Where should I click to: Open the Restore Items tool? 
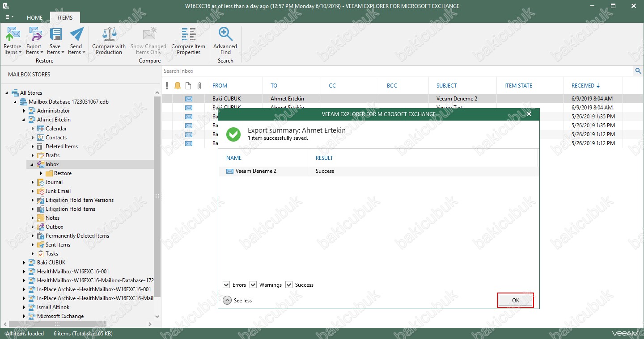[x=13, y=41]
